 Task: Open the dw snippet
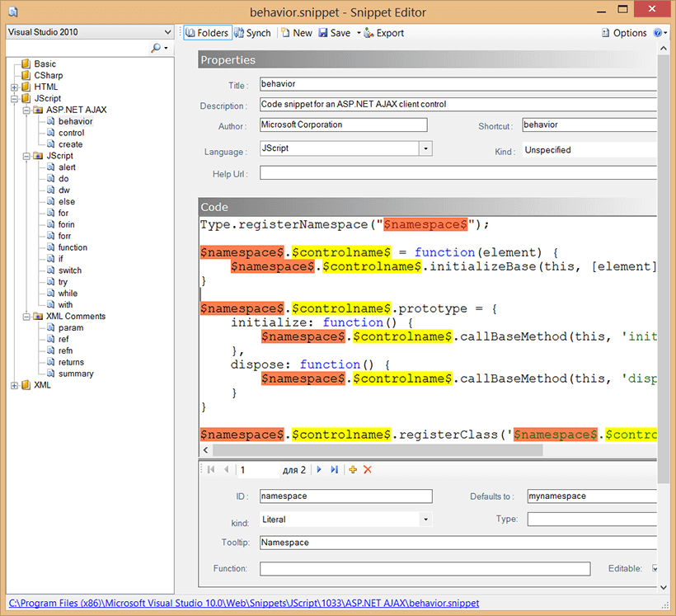click(x=63, y=190)
